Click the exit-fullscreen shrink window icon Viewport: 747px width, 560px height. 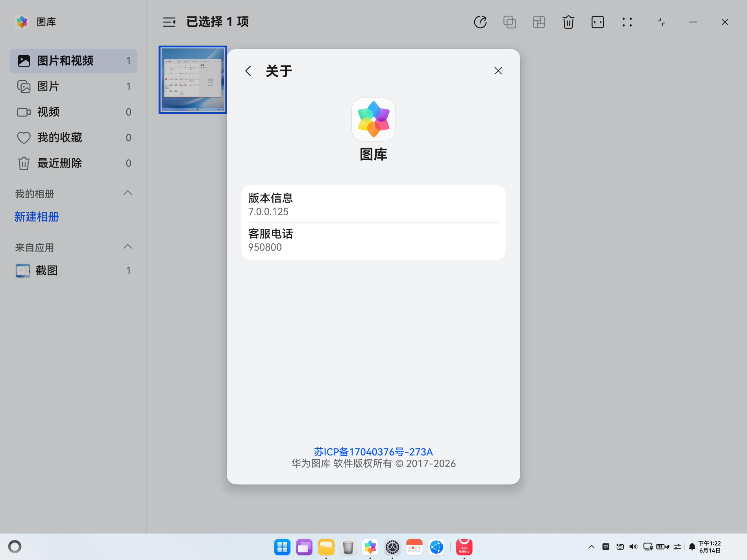point(661,22)
